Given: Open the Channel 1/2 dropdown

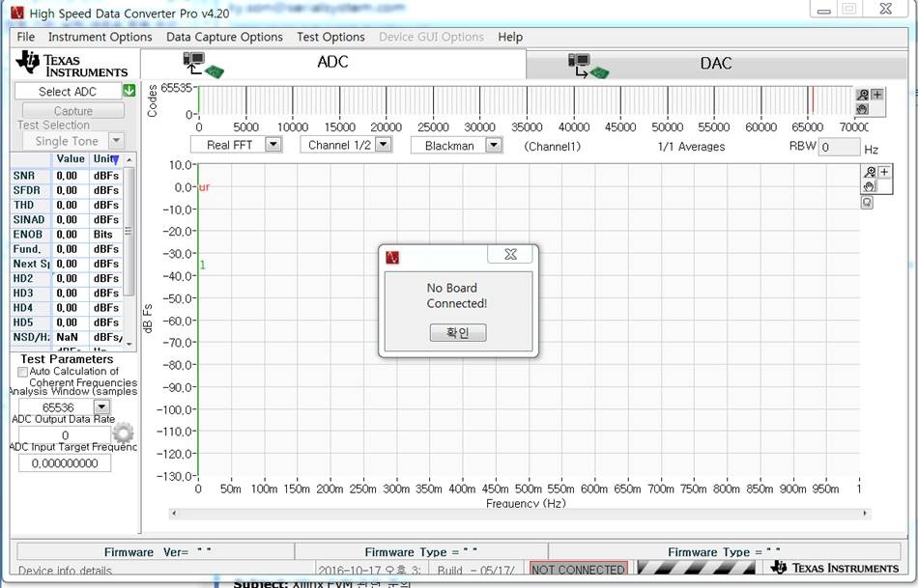Looking at the screenshot, I should pyautogui.click(x=383, y=144).
